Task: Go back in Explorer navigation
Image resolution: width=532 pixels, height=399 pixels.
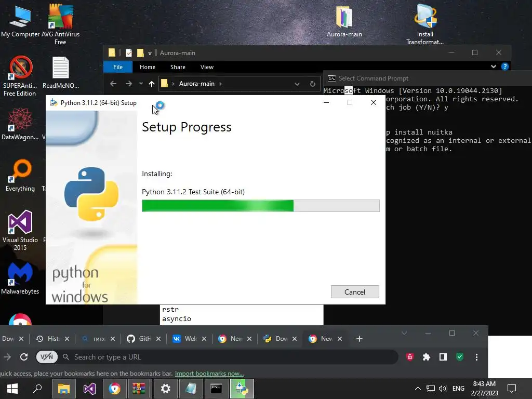Action: (113, 84)
